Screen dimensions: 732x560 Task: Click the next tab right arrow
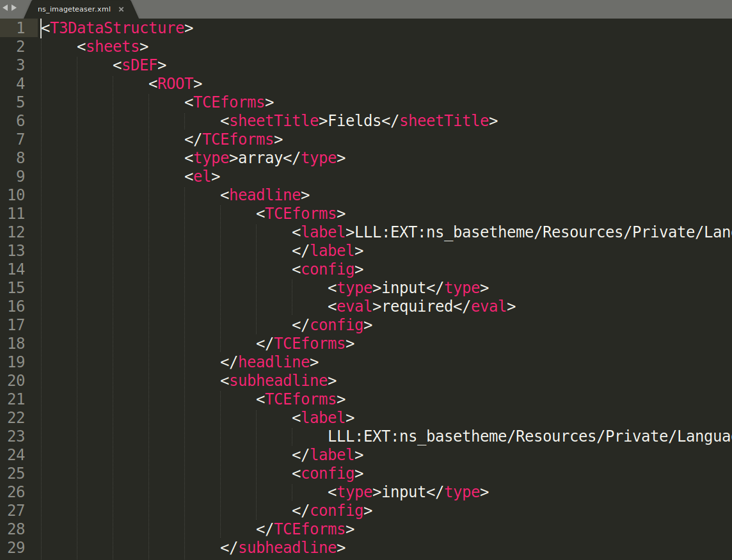(14, 8)
